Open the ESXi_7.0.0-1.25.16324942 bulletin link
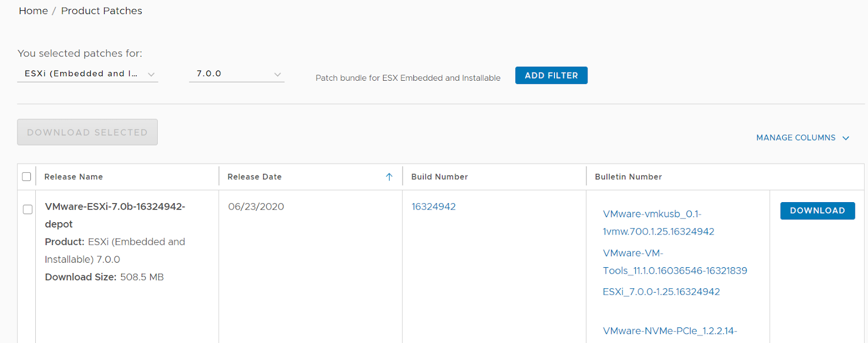Screen dimensions: 868x343 tap(661, 292)
